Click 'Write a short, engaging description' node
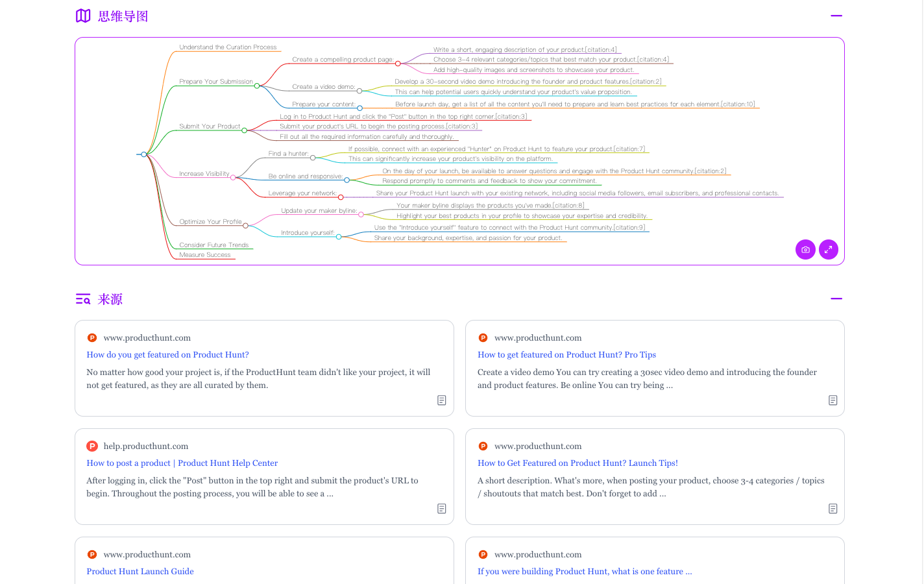This screenshot has width=924, height=584. [525, 50]
